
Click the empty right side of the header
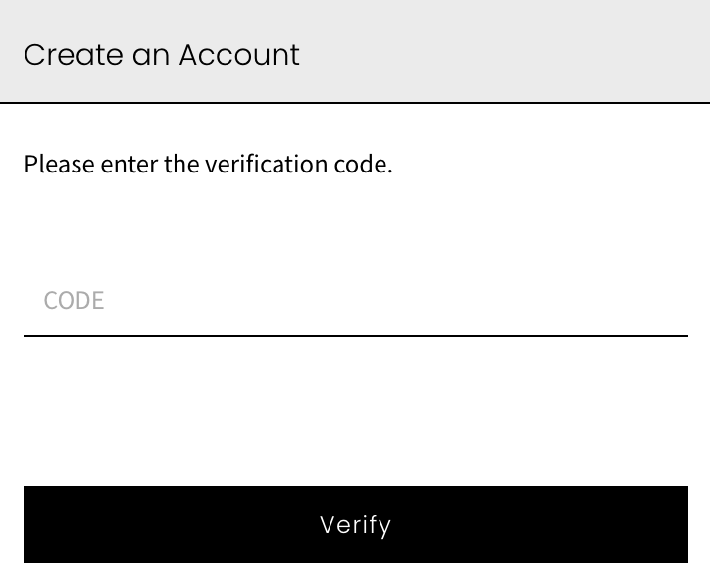pyautogui.click(x=588, y=51)
